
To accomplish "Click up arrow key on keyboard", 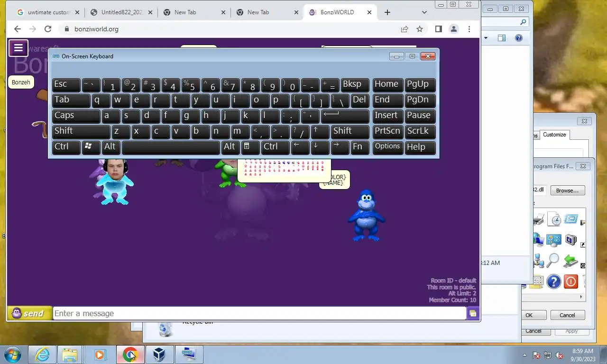I will click(320, 132).
